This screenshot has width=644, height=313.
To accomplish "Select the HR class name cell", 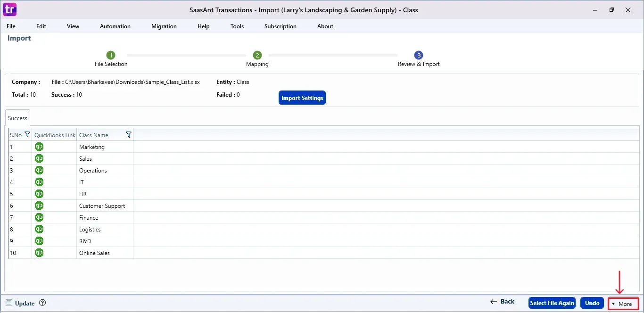I will coord(105,194).
